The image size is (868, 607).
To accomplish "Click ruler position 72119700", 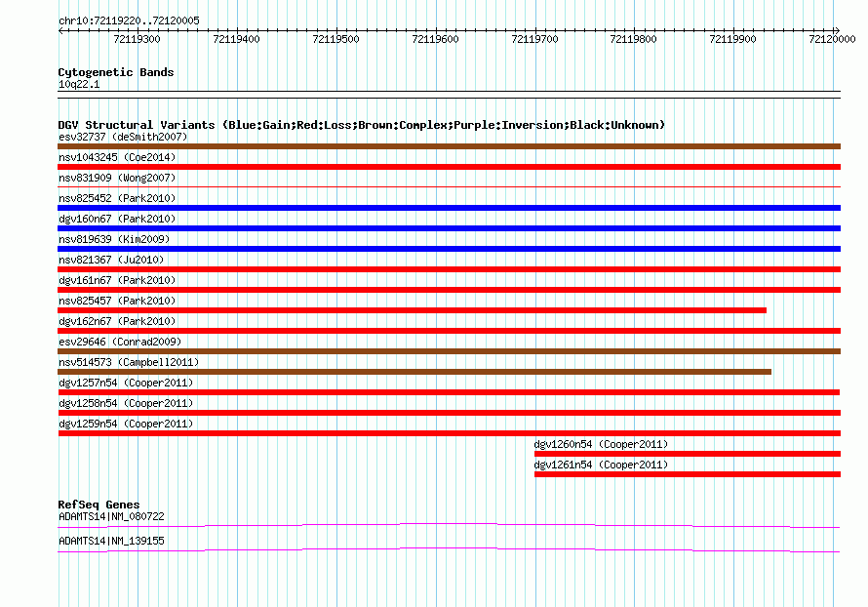I will tap(534, 39).
